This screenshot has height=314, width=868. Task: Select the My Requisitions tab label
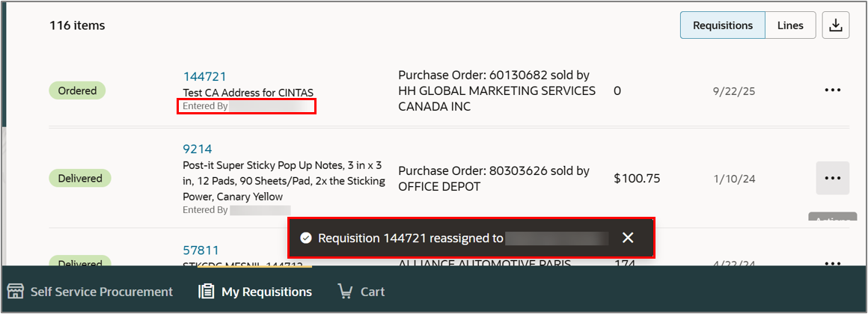pyautogui.click(x=267, y=292)
